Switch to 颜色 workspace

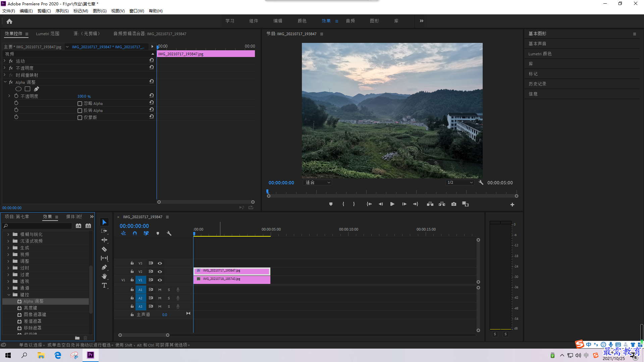(302, 21)
